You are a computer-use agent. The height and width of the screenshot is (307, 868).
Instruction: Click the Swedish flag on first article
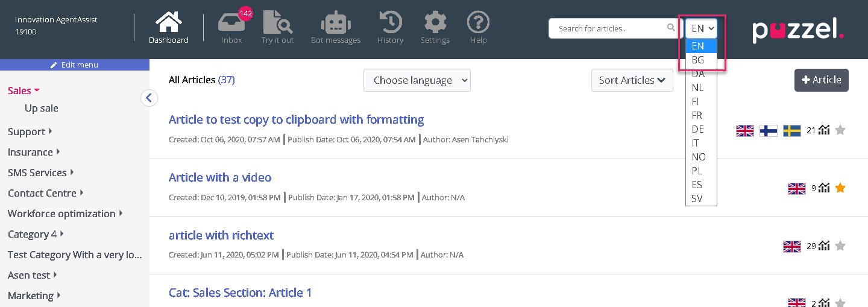[x=791, y=130]
